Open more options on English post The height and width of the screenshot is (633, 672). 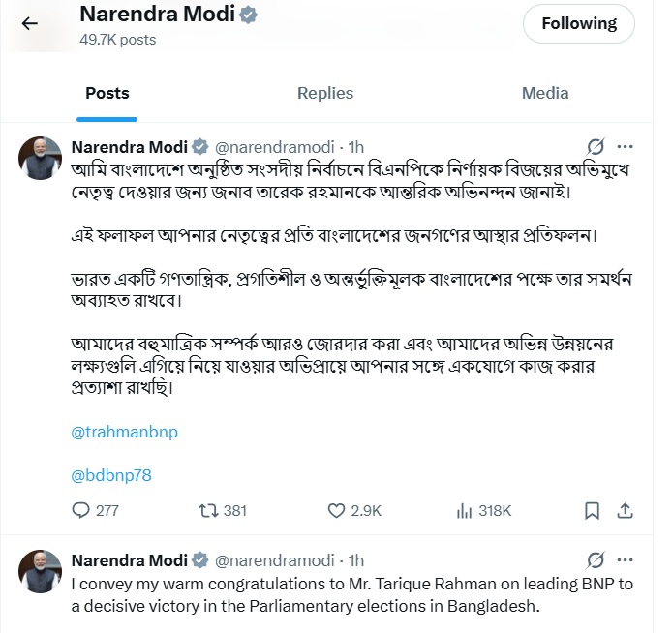coord(626,560)
